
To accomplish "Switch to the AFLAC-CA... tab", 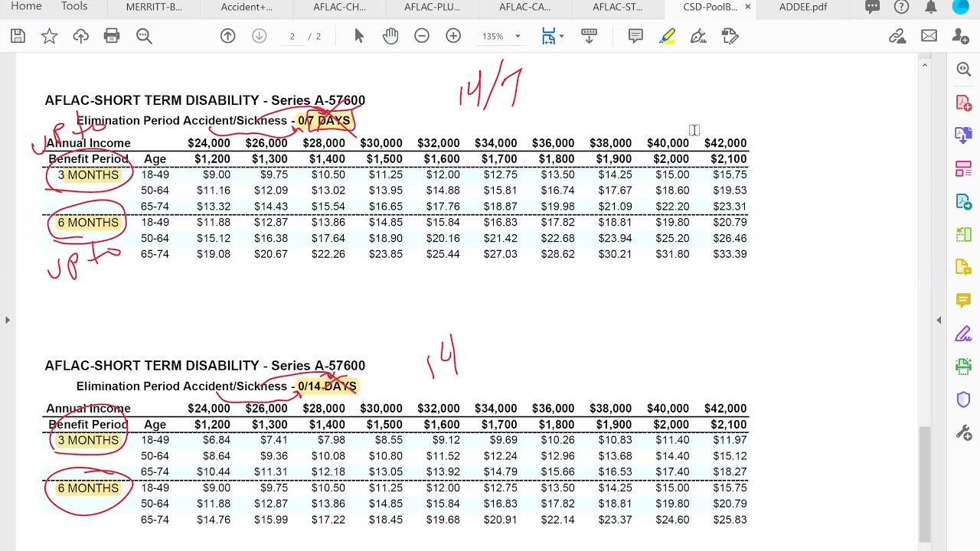I will pyautogui.click(x=524, y=7).
